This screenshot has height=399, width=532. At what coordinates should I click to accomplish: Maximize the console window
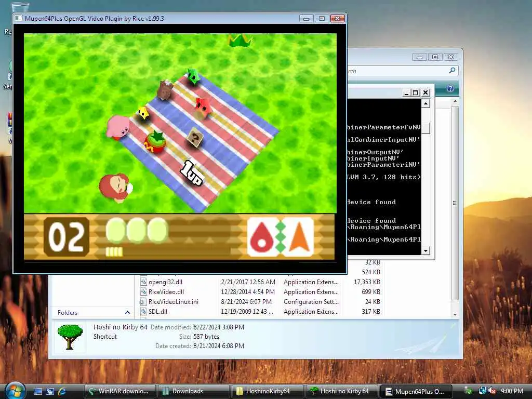tap(415, 92)
